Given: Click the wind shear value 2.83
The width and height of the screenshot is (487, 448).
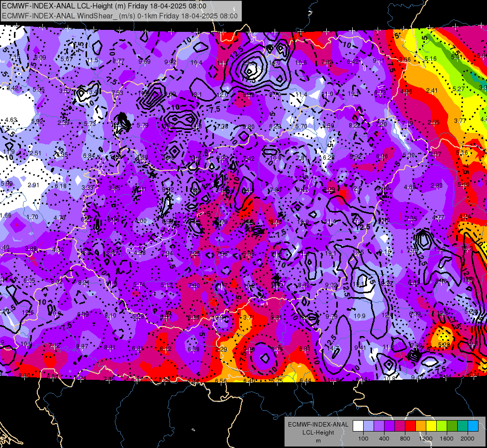Looking at the screenshot, I should 436,186.
